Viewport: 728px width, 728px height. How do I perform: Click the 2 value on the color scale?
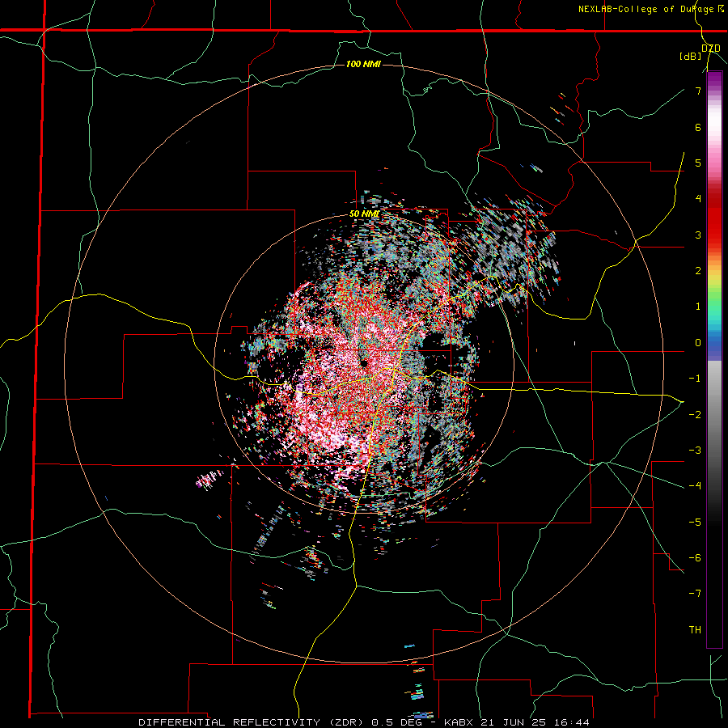pyautogui.click(x=698, y=271)
